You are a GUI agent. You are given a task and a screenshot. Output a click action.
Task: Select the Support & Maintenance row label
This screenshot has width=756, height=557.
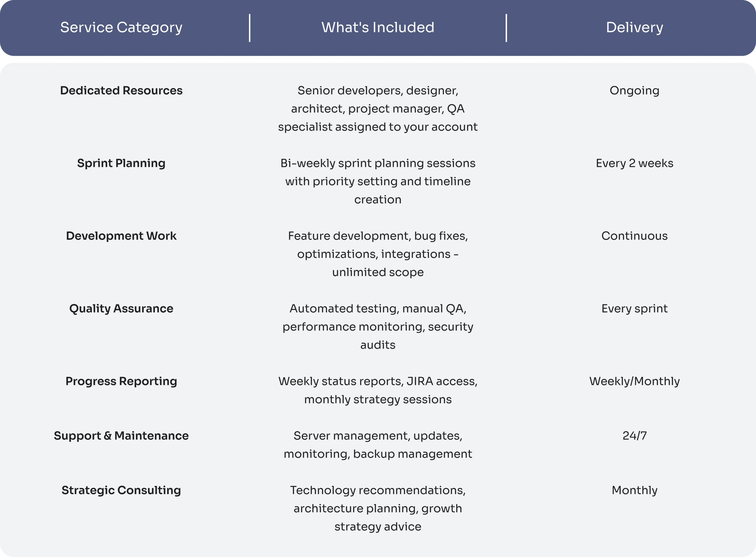(121, 436)
